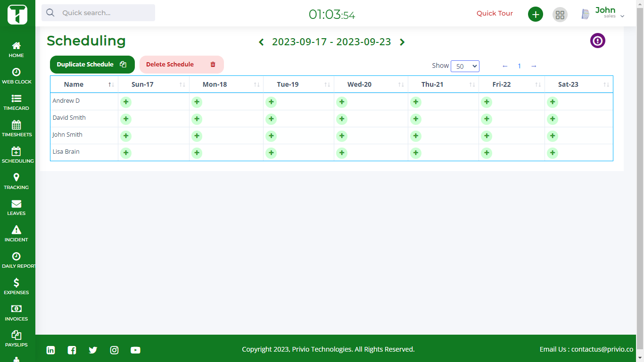Click the app logo in top-left

[17, 14]
